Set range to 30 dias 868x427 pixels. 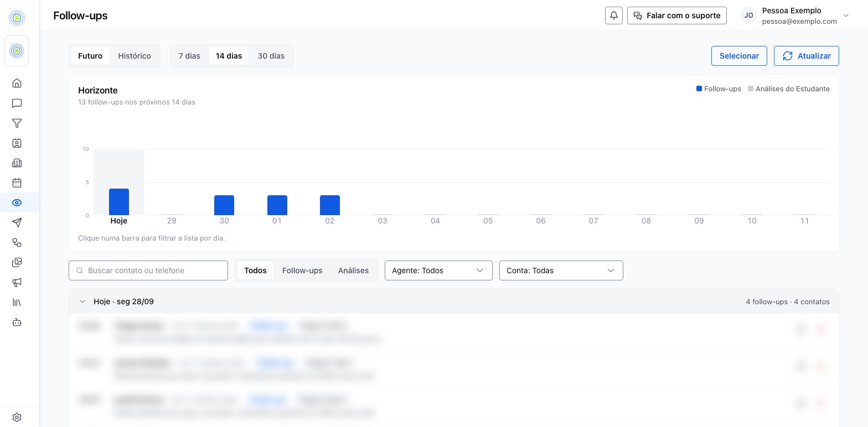pyautogui.click(x=271, y=56)
